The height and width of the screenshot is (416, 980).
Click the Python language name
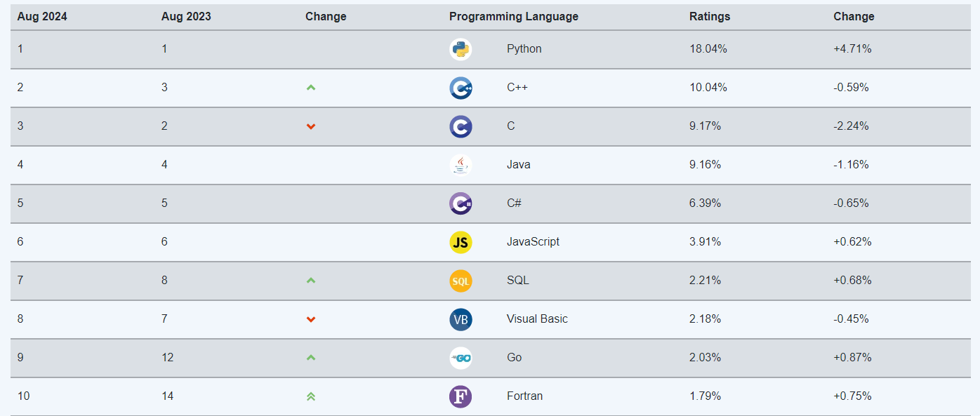pos(524,49)
